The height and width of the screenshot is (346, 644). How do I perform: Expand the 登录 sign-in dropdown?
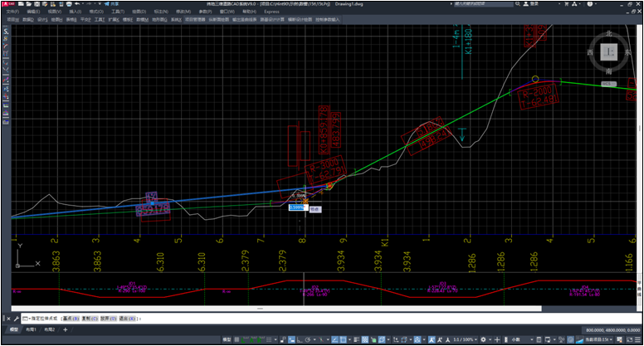click(559, 4)
